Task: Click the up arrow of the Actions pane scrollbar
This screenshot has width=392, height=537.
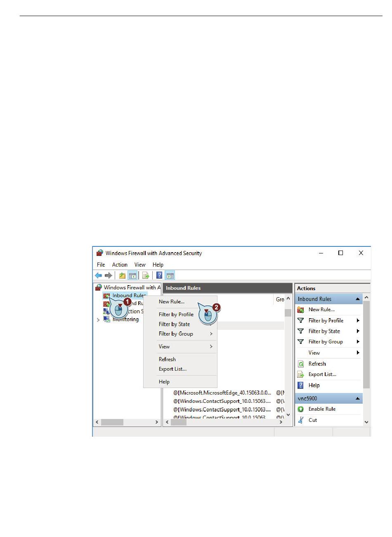Action: click(366, 298)
